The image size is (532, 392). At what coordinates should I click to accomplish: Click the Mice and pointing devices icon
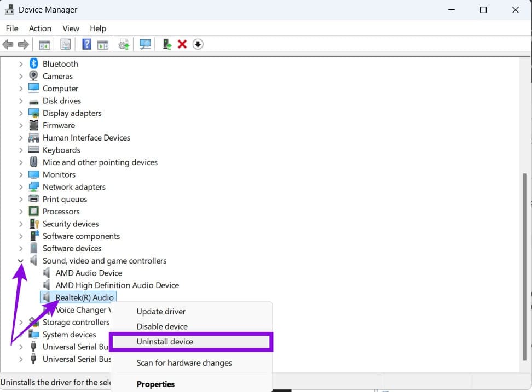pos(33,162)
